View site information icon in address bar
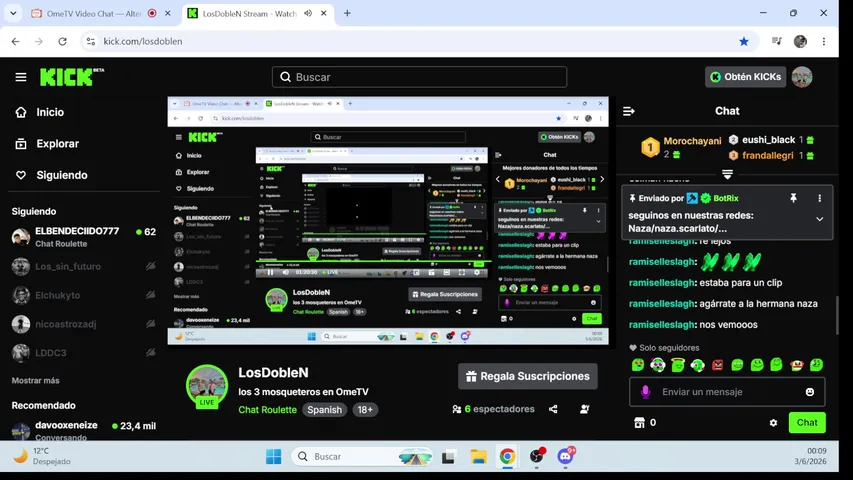The image size is (853, 480). click(91, 41)
